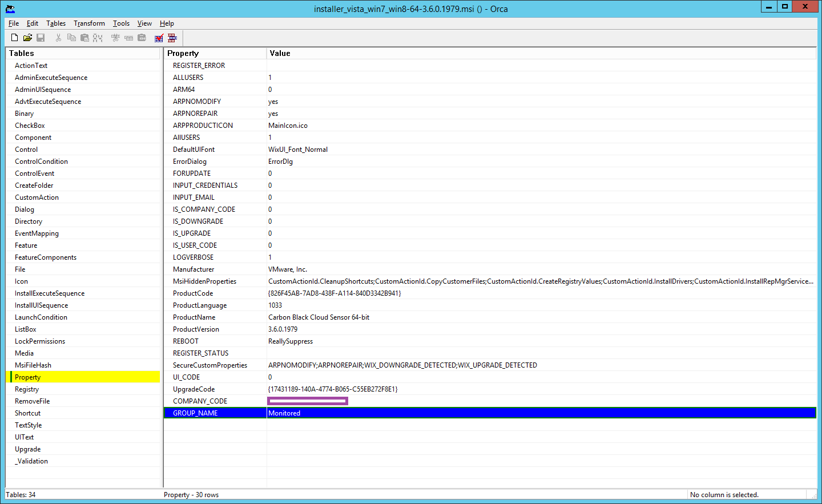The width and height of the screenshot is (822, 504).
Task: Select the LaunchCondition table
Action: pos(41,317)
